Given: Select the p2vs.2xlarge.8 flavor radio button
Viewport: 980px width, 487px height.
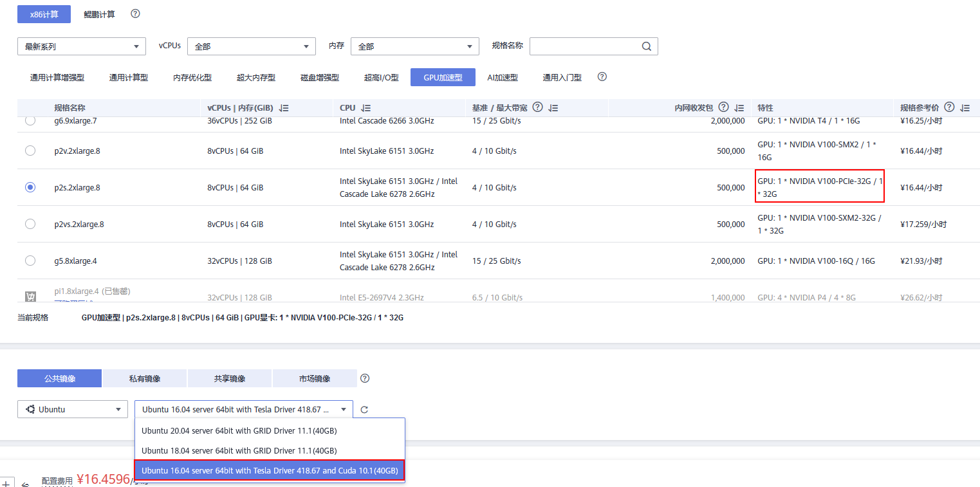Looking at the screenshot, I should click(x=30, y=224).
